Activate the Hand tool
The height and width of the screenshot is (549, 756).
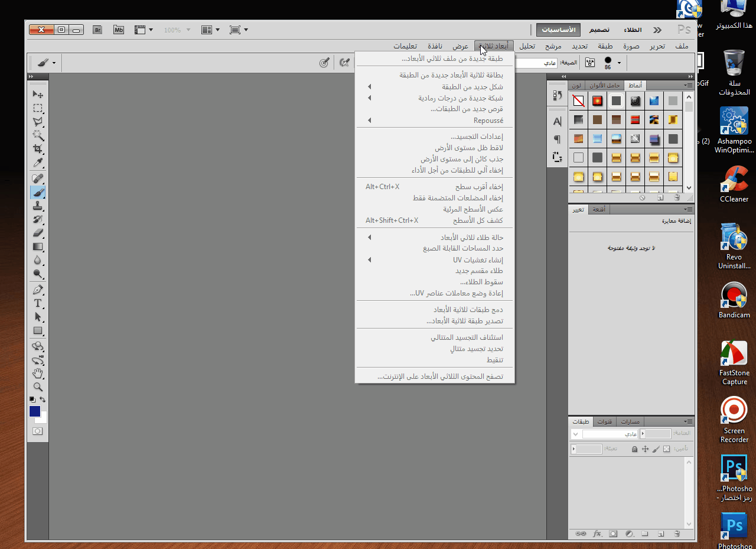pos(38,373)
